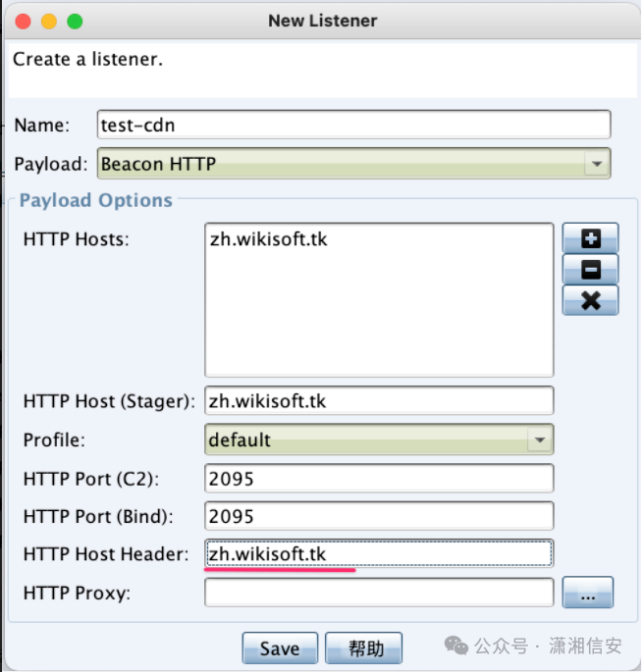Click the HTTP Port (Bind) field
The width and height of the screenshot is (643, 672).
pyautogui.click(x=378, y=516)
